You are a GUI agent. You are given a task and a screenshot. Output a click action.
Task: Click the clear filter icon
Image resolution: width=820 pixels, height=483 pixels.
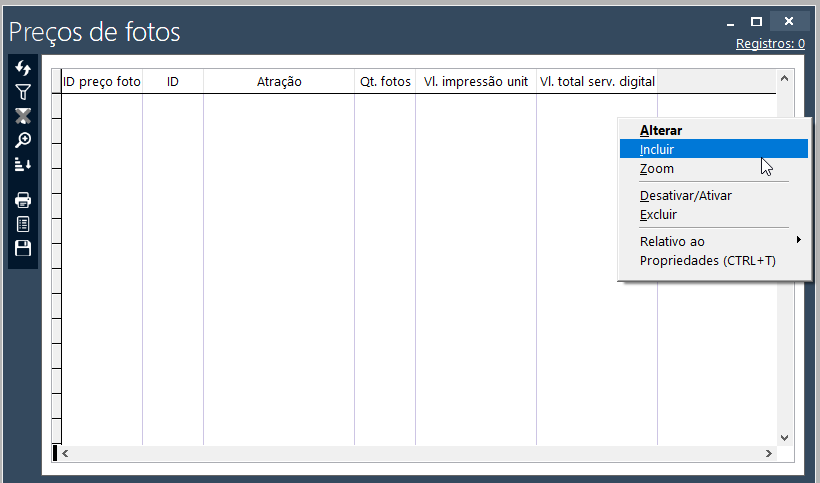click(23, 116)
